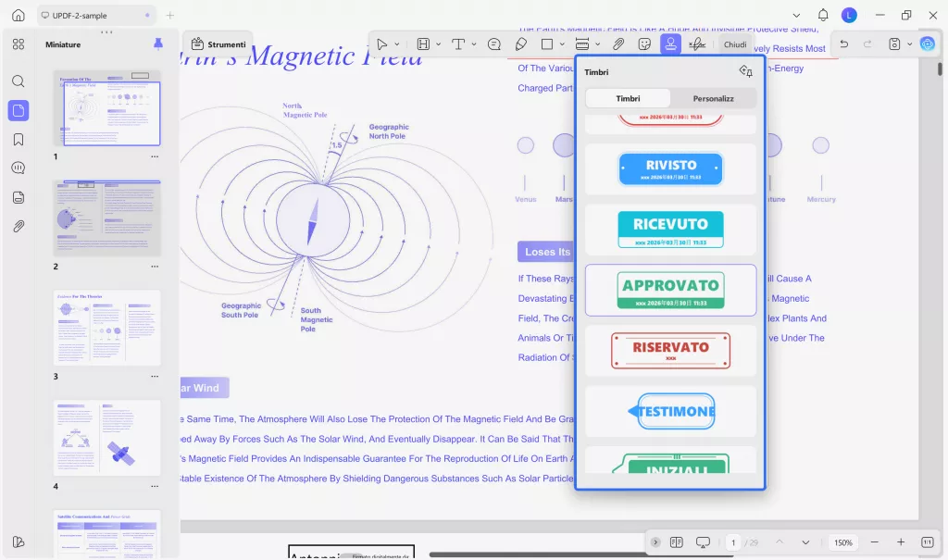Open the comment note tool

coord(494,44)
